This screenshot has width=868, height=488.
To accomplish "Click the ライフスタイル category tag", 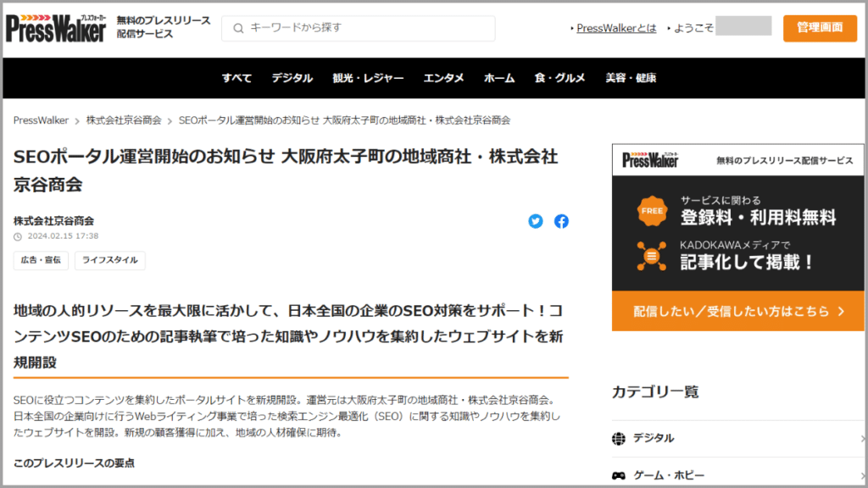I will [110, 260].
